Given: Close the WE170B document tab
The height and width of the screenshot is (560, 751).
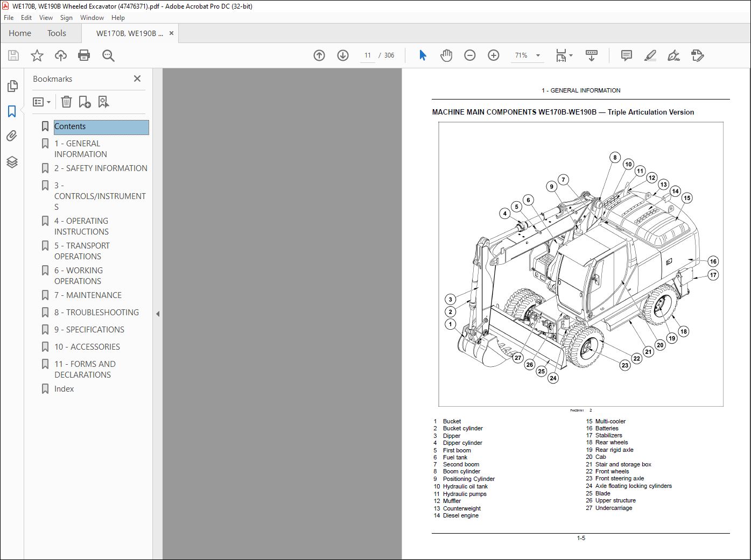Looking at the screenshot, I should [172, 33].
